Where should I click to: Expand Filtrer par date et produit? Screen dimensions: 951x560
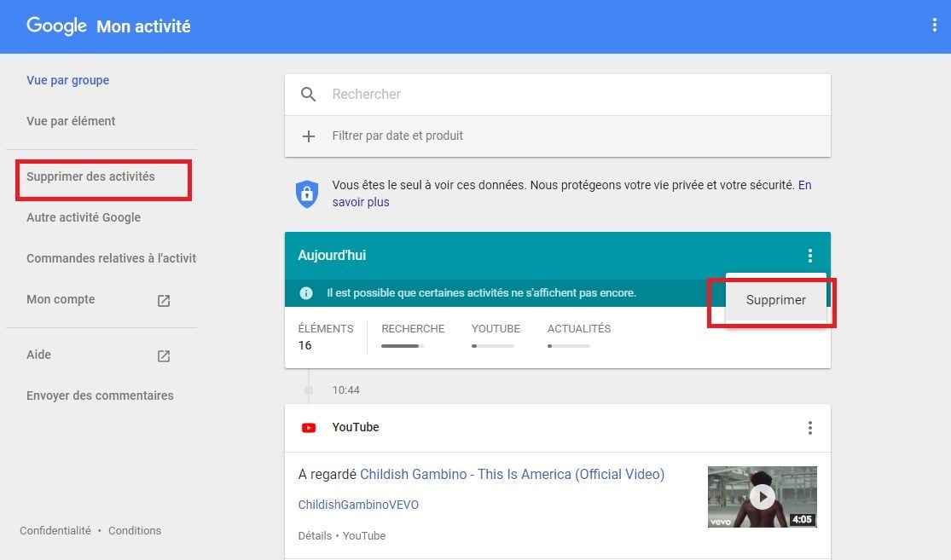(x=557, y=136)
